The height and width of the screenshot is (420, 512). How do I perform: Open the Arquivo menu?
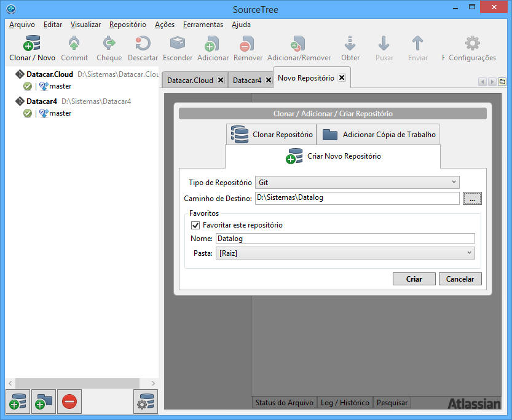(x=22, y=25)
